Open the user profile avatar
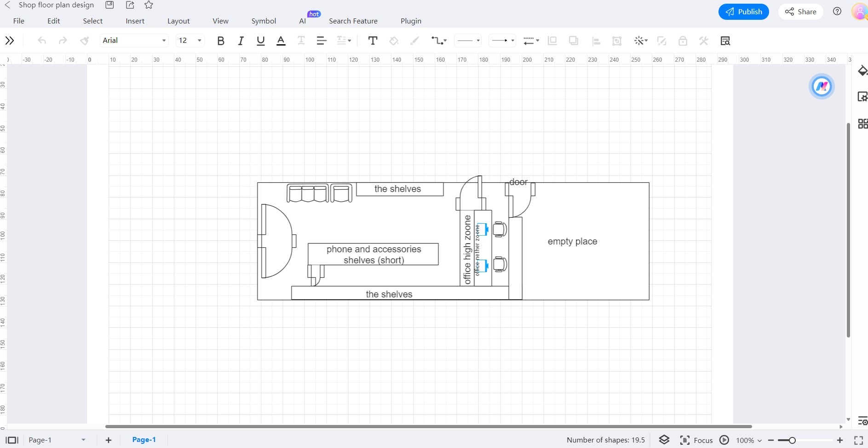868x448 pixels. [859, 12]
